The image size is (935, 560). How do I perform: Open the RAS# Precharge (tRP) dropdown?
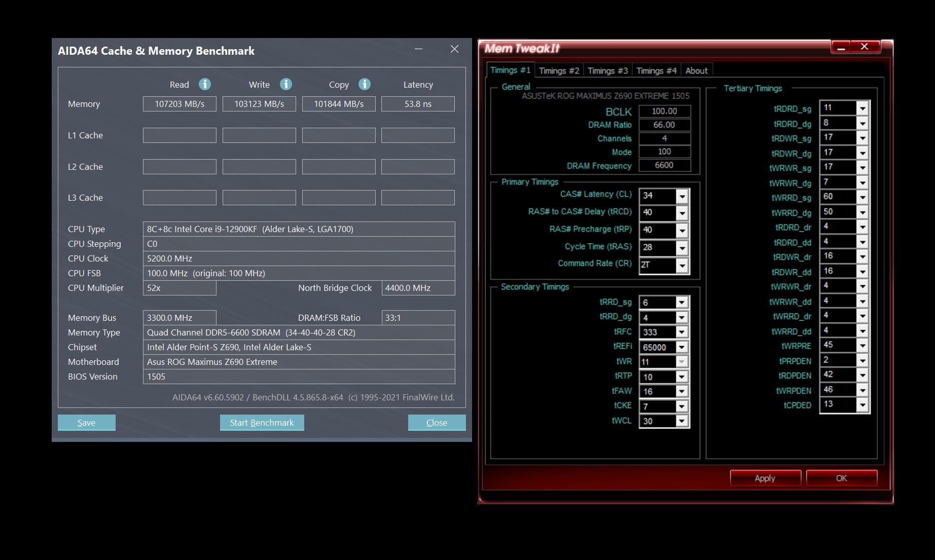point(682,231)
